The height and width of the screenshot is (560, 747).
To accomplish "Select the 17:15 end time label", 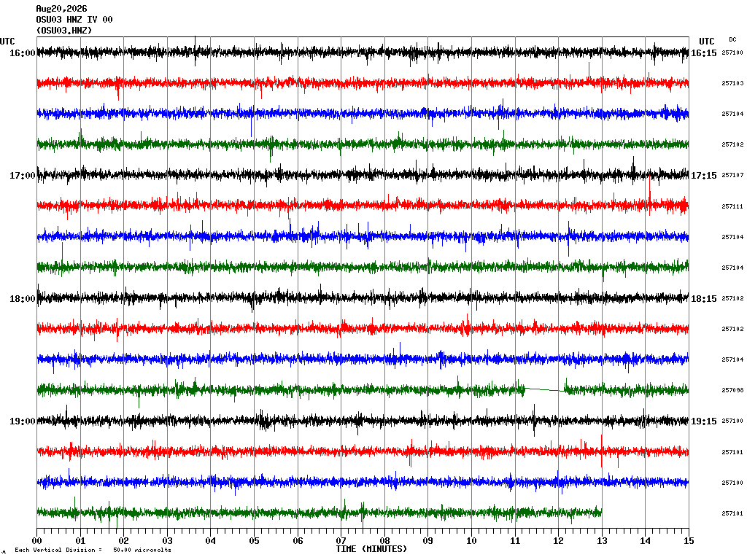I will (704, 176).
